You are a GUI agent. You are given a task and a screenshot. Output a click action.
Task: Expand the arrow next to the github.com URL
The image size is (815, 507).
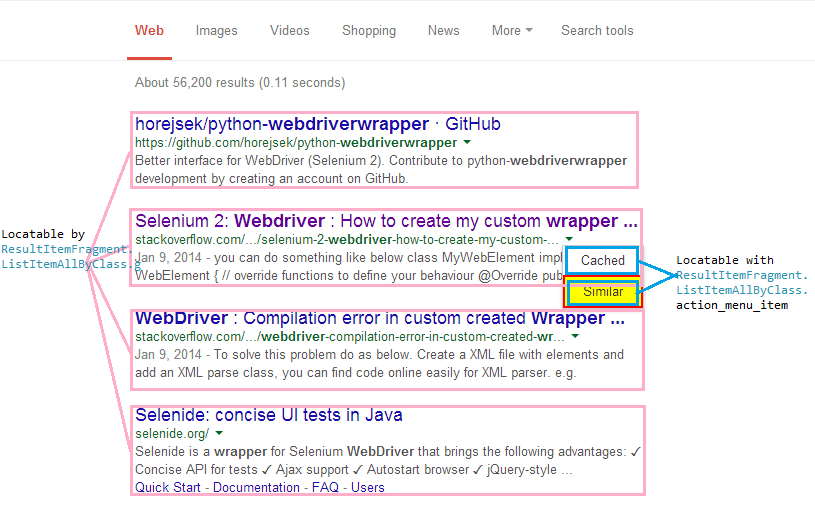click(x=467, y=142)
